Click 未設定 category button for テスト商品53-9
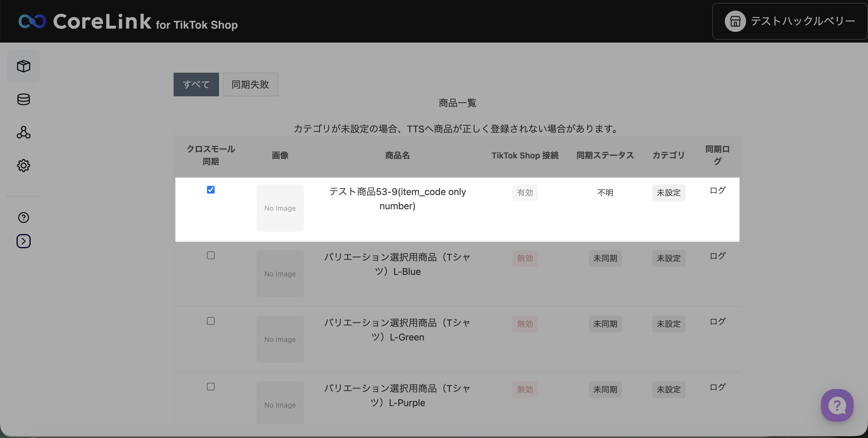 [x=668, y=193]
